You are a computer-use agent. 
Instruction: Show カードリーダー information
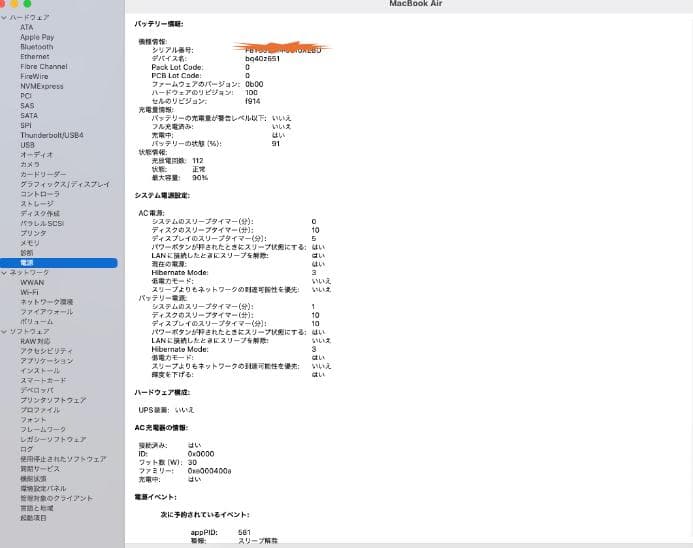(x=43, y=174)
